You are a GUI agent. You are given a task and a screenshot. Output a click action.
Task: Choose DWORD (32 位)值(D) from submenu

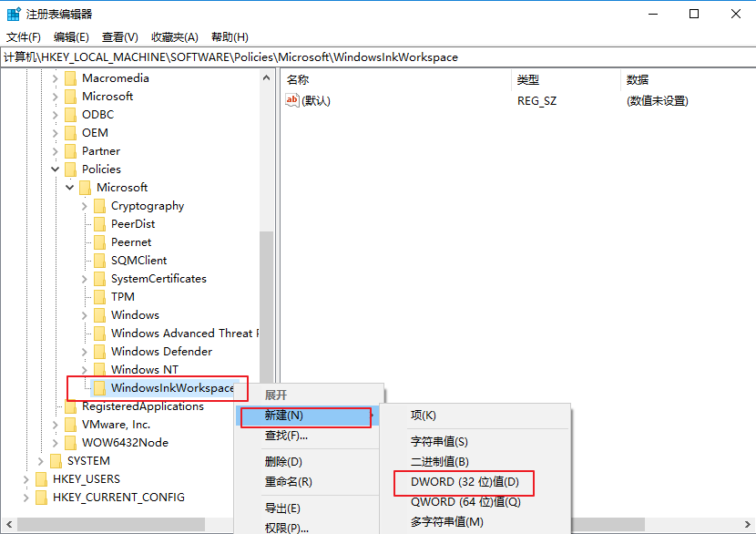465,481
